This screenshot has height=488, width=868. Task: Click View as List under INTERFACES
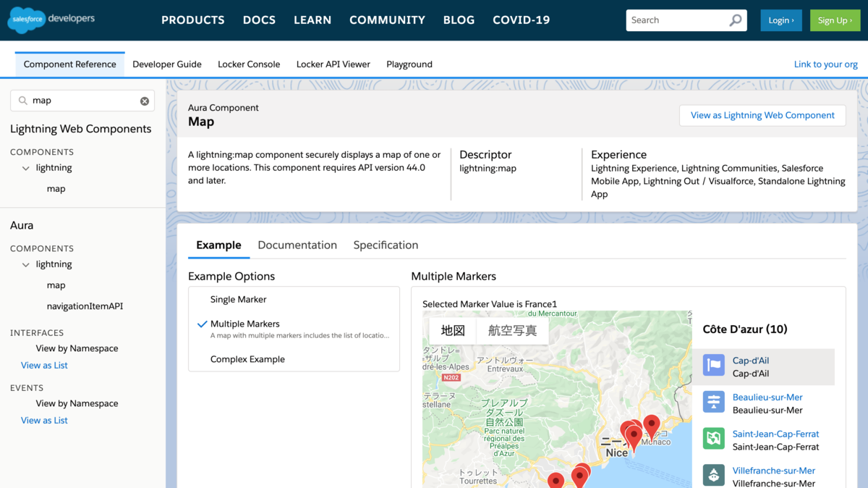(x=44, y=366)
